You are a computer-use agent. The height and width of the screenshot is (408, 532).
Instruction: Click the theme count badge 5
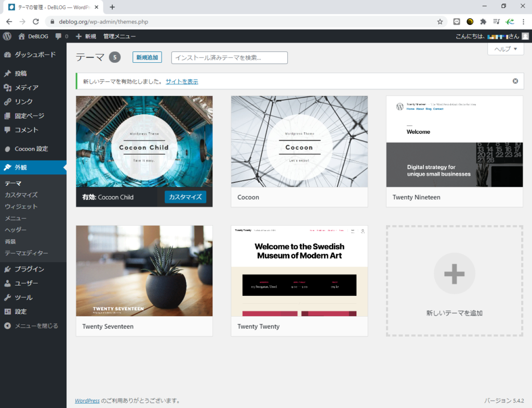115,57
